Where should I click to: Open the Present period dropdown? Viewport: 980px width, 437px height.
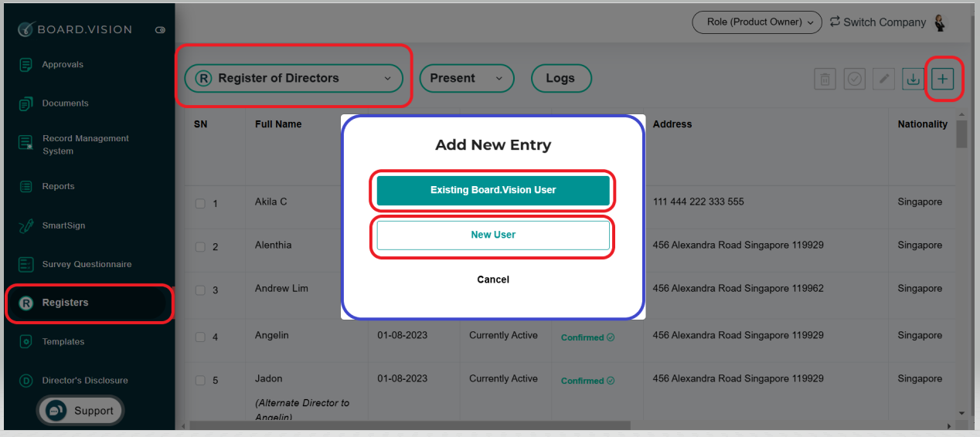pos(467,78)
